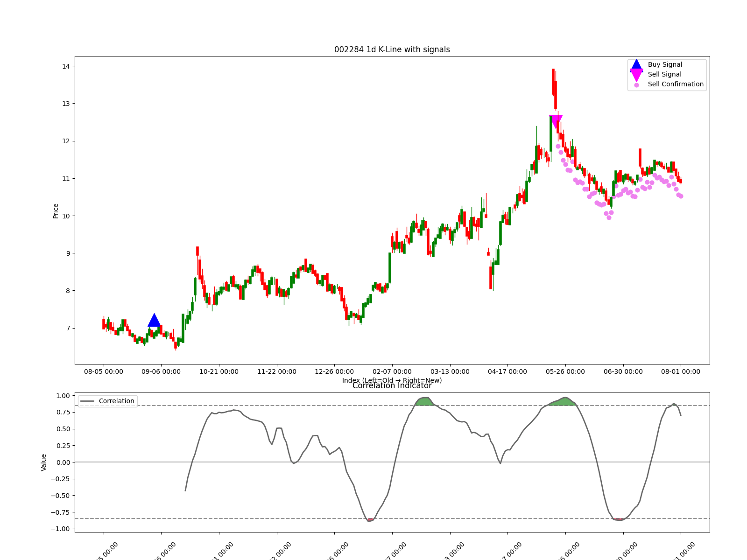Select the "Sell Signal" legend label
The width and height of the screenshot is (747, 560).
click(x=664, y=74)
